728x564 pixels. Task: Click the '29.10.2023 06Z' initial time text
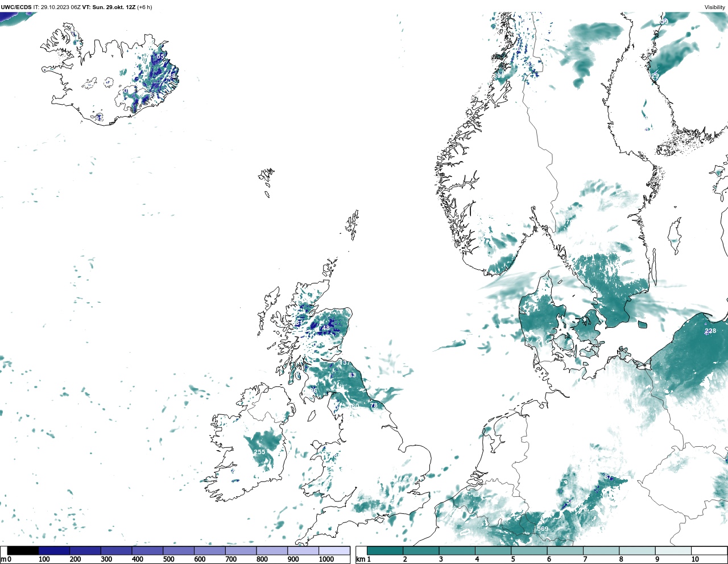click(60, 7)
